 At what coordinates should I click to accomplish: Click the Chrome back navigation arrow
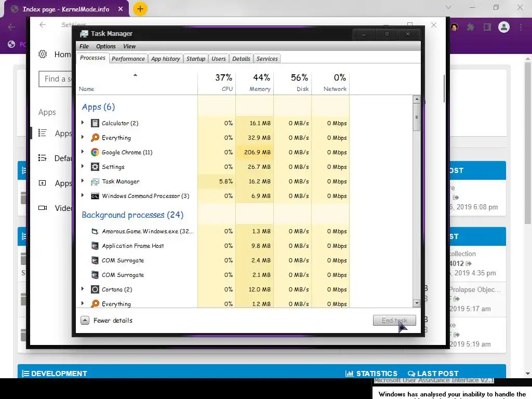[x=11, y=27]
